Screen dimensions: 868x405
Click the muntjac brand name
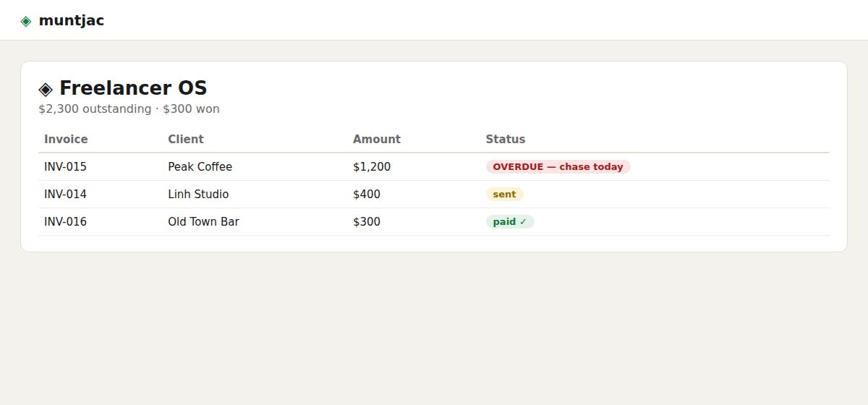click(71, 20)
